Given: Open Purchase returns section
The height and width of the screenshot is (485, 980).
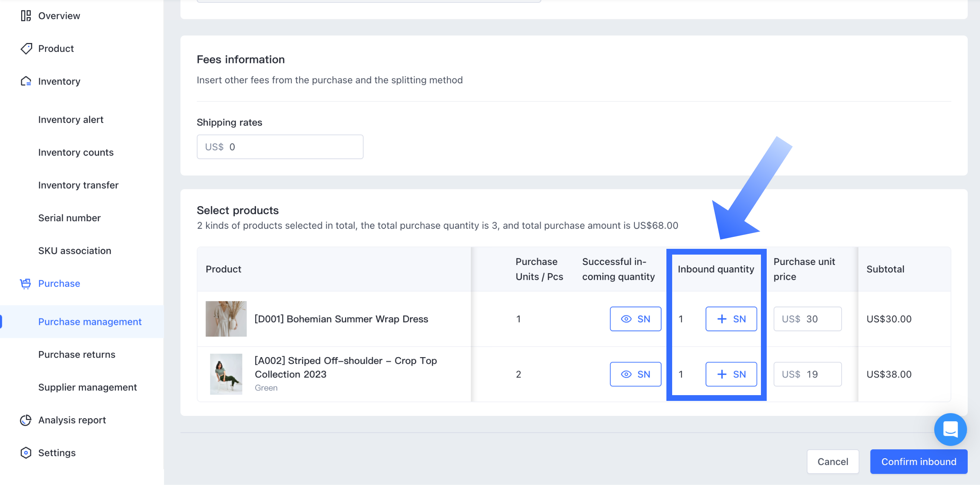Looking at the screenshot, I should coord(76,354).
